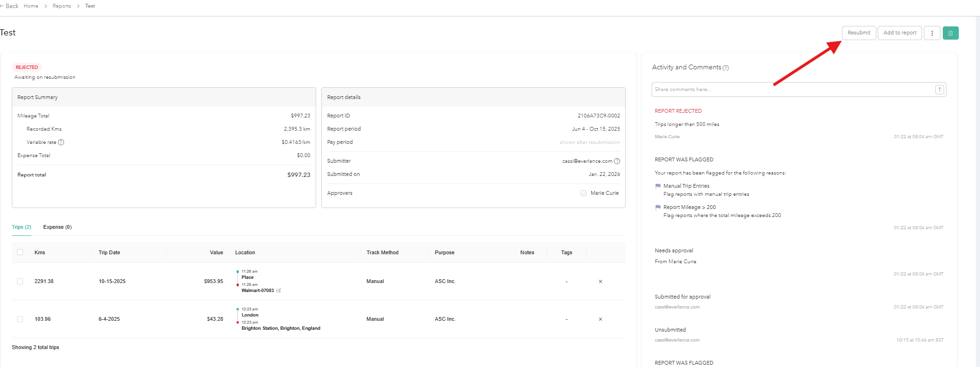Focus the Share comments here field
Viewport: 980px width, 367px height.
click(792, 90)
